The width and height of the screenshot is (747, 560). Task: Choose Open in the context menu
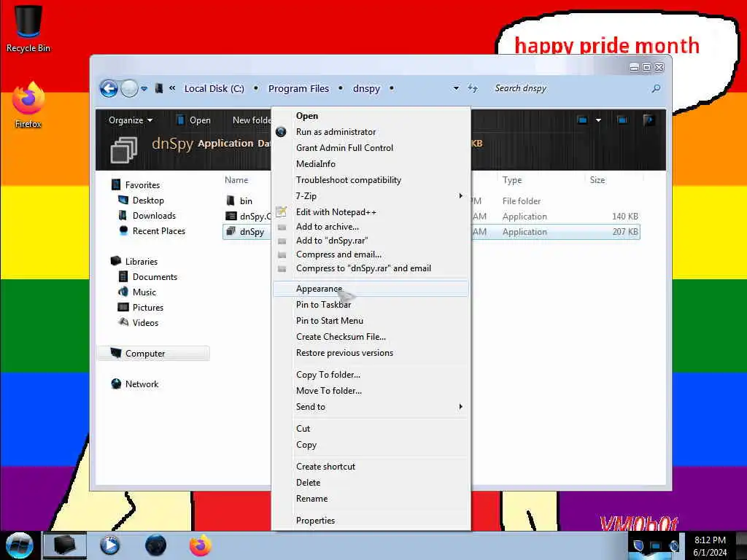coord(371,116)
